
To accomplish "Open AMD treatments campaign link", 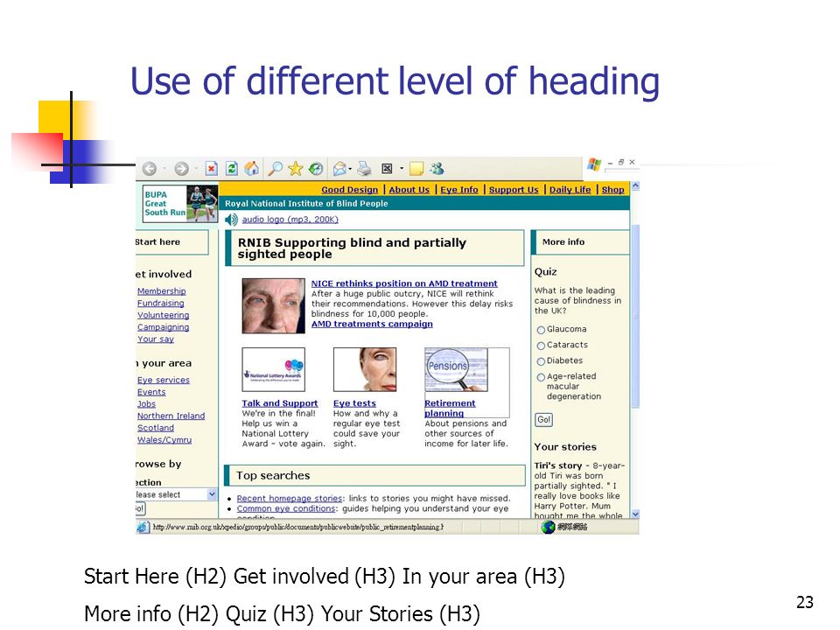I will pyautogui.click(x=372, y=324).
